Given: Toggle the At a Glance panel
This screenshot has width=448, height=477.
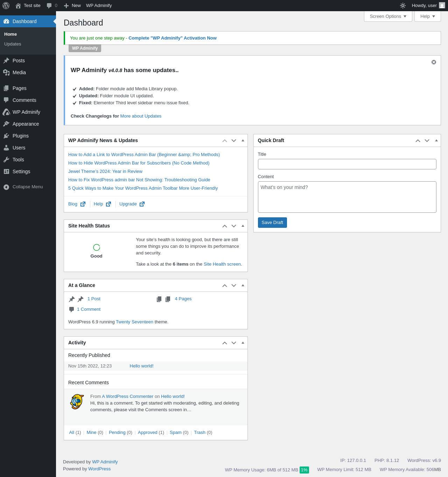Looking at the screenshot, I should pos(243,285).
